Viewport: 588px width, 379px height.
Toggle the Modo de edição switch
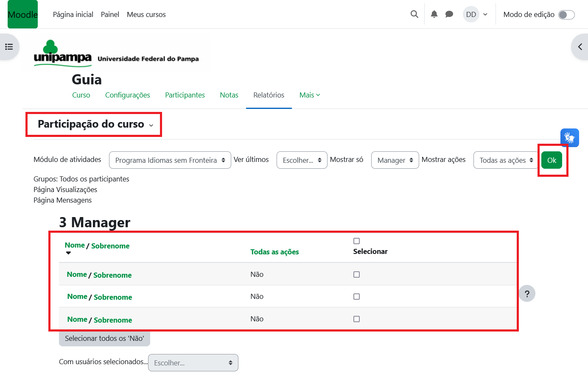566,15
